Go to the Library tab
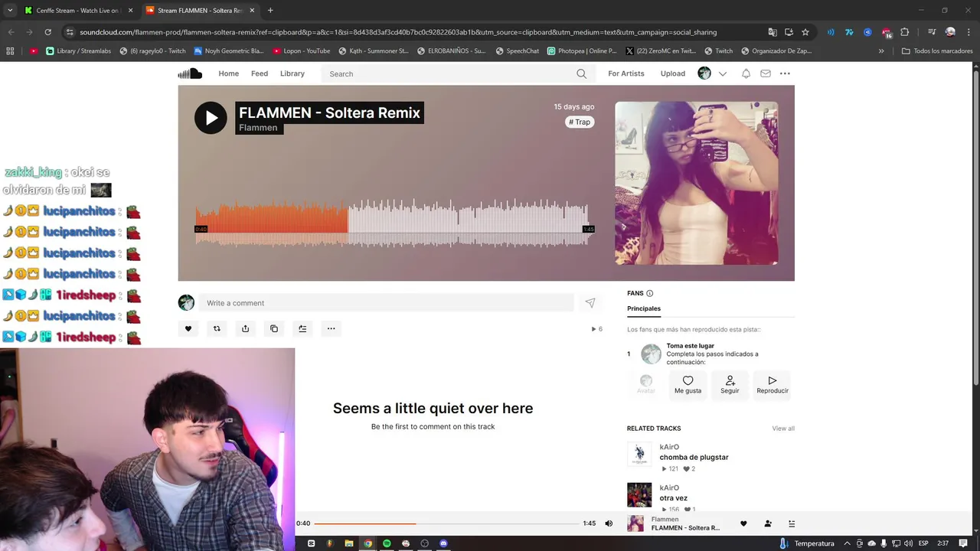Image resolution: width=980 pixels, height=551 pixels. click(x=292, y=73)
